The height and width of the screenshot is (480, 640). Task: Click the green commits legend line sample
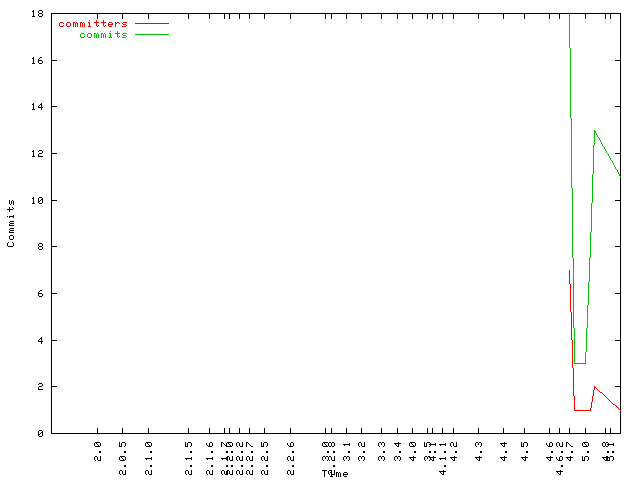click(151, 34)
